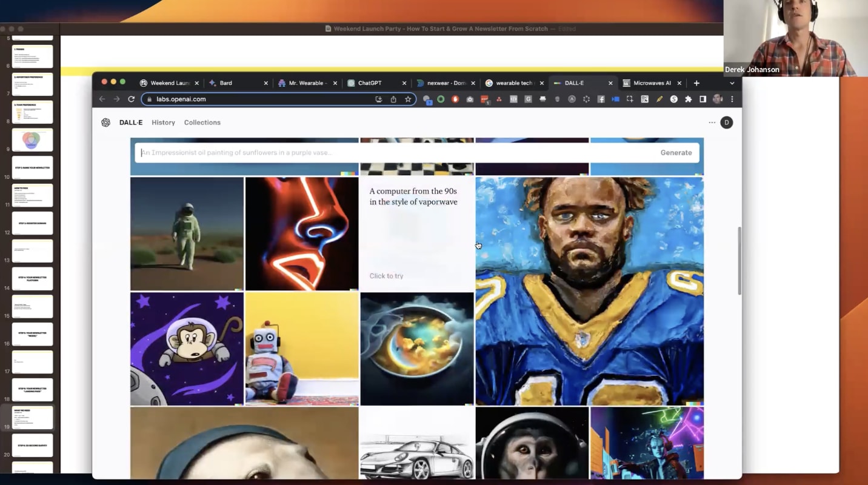Viewport: 868px width, 485px height.
Task: Open the neon nose and lips image
Action: [302, 234]
